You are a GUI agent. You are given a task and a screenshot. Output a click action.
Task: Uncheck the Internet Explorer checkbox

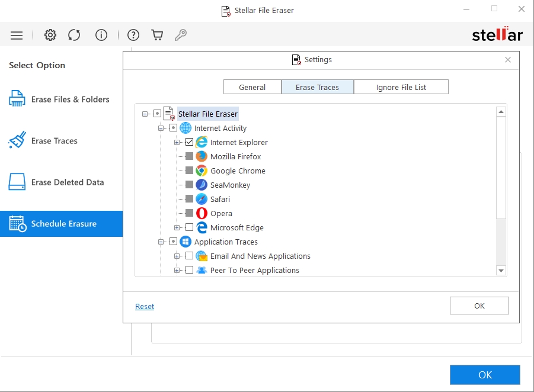coord(189,142)
